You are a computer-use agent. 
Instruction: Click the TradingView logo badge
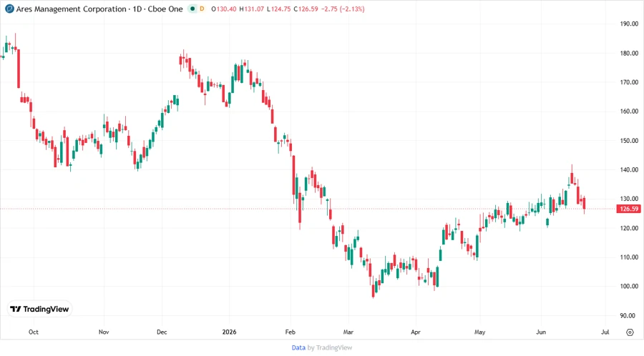pyautogui.click(x=40, y=309)
